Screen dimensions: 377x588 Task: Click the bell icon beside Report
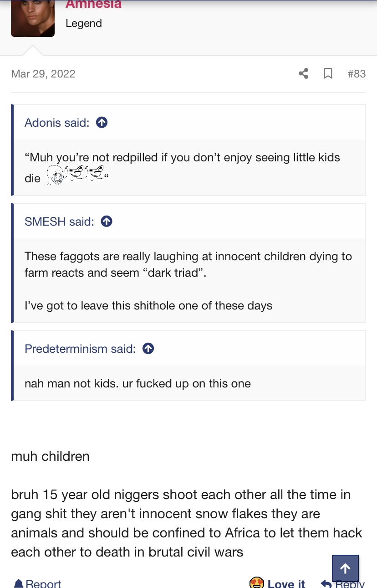19,583
